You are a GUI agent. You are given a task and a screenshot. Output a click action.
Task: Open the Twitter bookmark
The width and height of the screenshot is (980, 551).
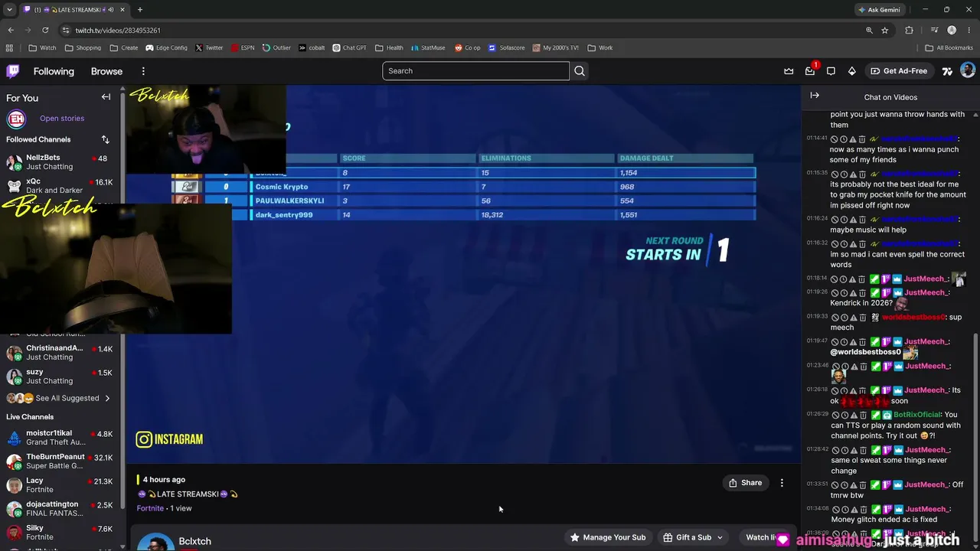pos(209,47)
